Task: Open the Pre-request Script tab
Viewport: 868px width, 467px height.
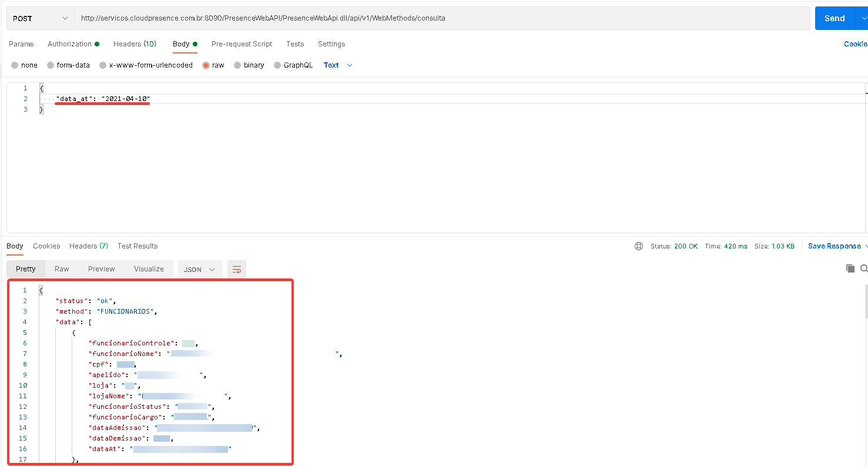Action: [x=242, y=44]
